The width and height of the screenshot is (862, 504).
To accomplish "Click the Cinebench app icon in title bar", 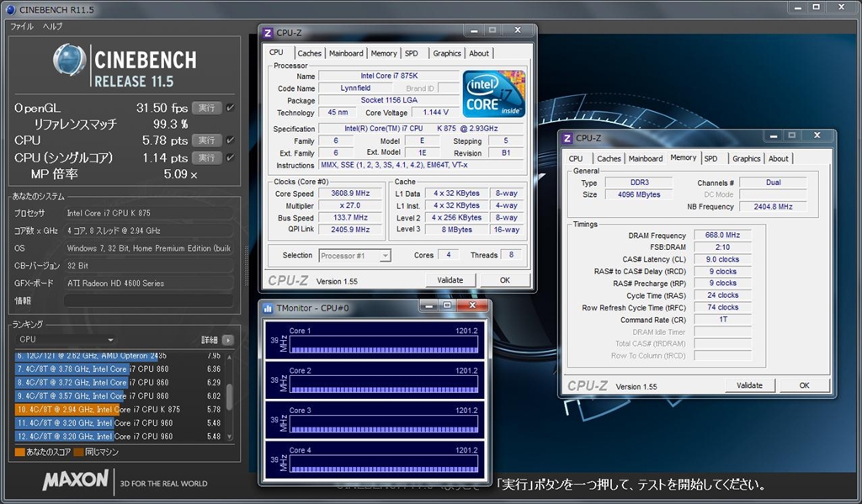I will (10, 8).
